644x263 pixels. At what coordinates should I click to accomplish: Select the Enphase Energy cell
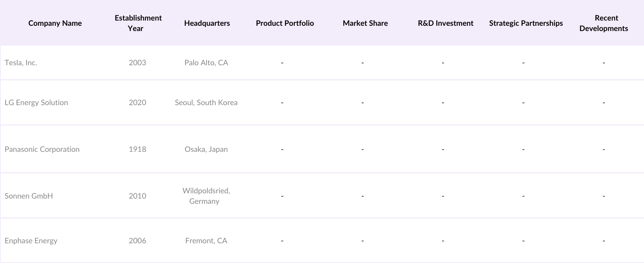(31, 240)
